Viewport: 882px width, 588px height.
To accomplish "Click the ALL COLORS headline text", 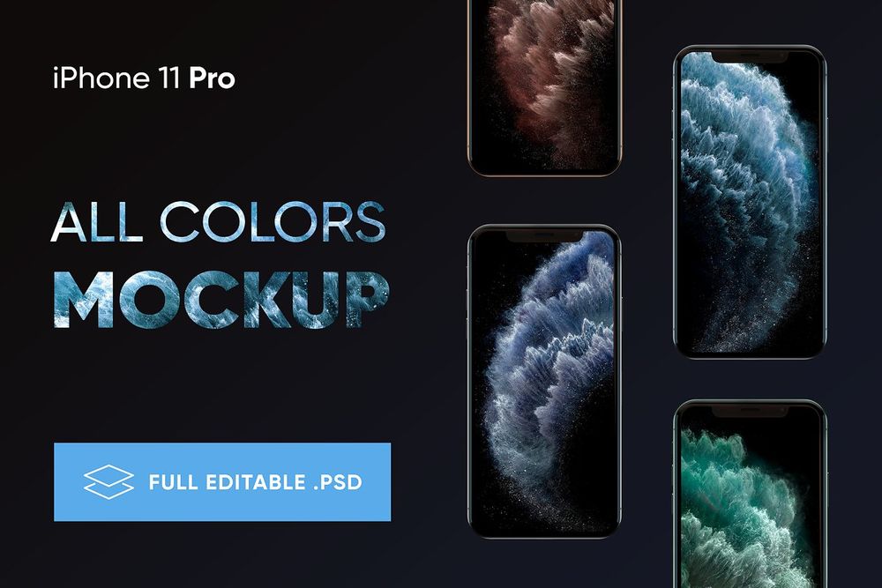I will [x=218, y=221].
